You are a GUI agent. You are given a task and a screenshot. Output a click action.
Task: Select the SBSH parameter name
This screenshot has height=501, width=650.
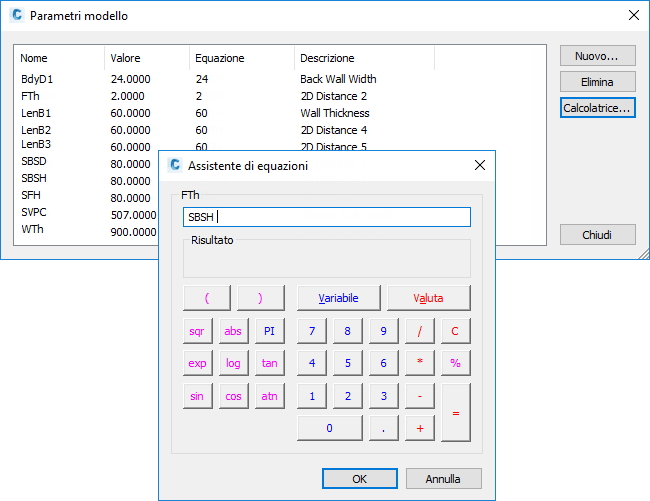click(x=34, y=178)
